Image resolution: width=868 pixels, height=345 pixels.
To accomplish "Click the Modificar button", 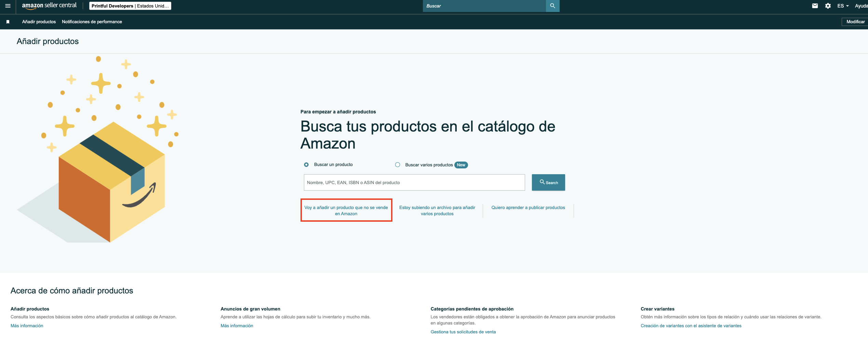I will [x=855, y=22].
